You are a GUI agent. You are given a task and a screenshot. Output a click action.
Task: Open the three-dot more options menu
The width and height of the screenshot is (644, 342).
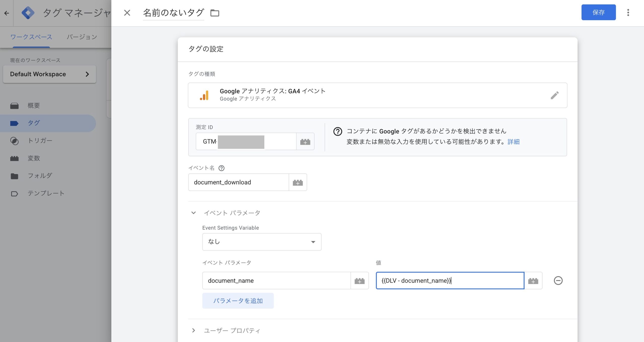(x=628, y=13)
